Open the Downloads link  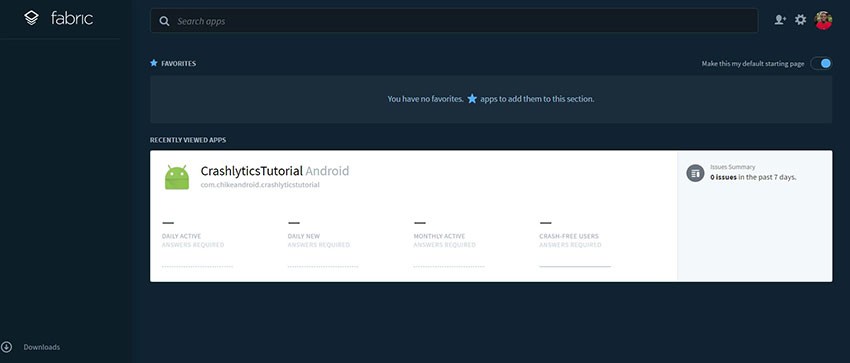pyautogui.click(x=42, y=347)
